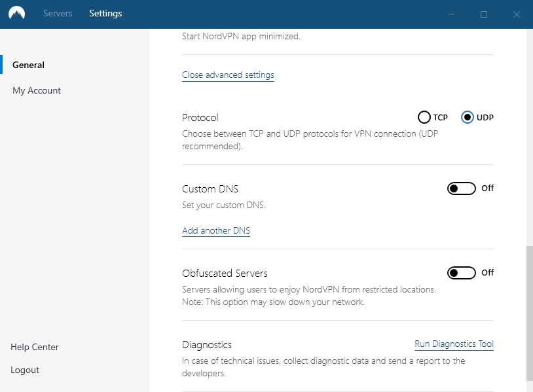
Task: Click the NordVPN mountain logo icon
Action: (x=16, y=14)
